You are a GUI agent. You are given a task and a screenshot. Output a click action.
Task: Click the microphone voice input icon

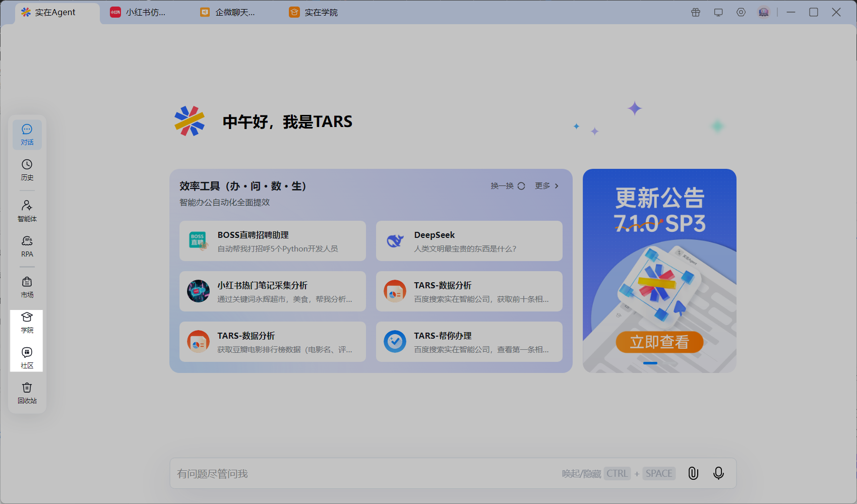(718, 473)
